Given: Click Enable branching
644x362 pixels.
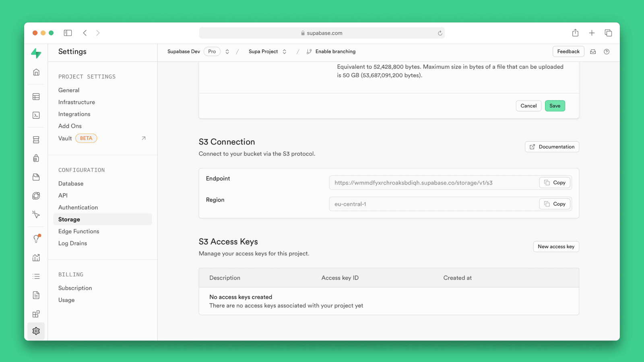Looking at the screenshot, I should point(331,51).
